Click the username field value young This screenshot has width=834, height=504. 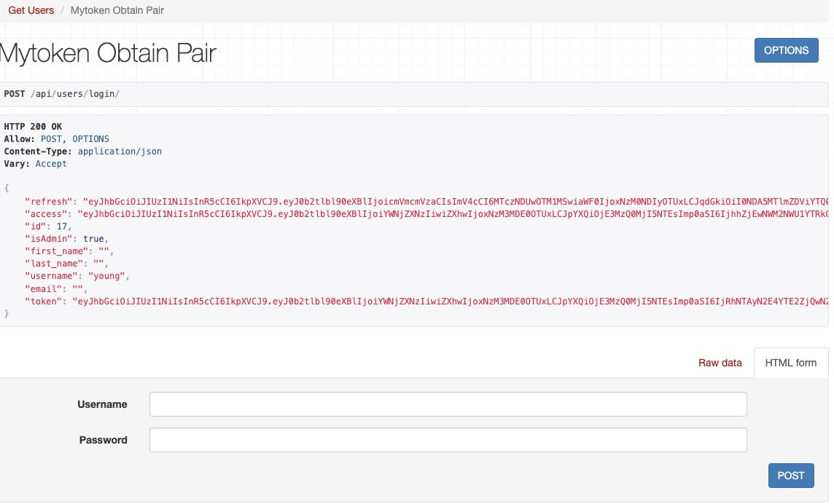[x=106, y=276]
